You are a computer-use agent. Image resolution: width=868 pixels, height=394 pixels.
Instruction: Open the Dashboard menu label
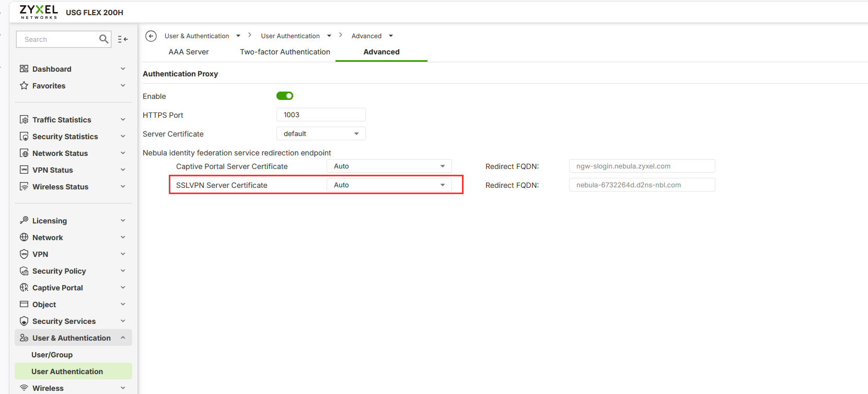pos(52,69)
